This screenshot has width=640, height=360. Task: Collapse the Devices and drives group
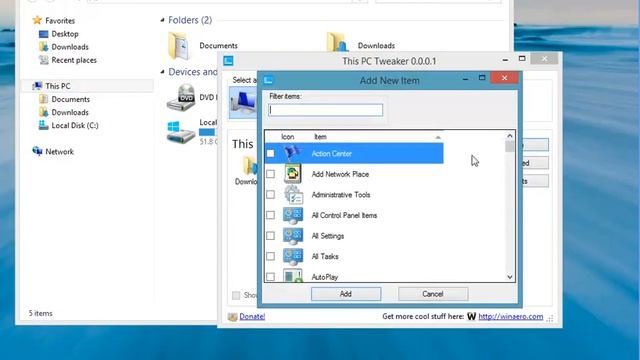162,72
